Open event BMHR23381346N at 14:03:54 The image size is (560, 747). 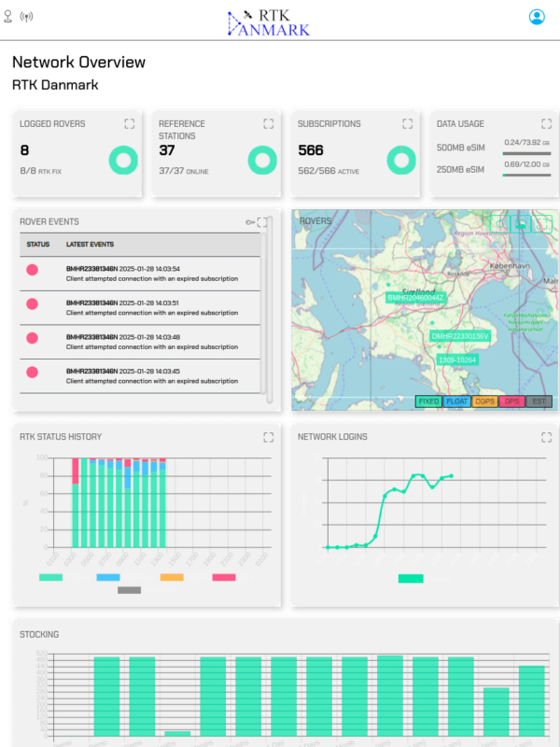140,274
